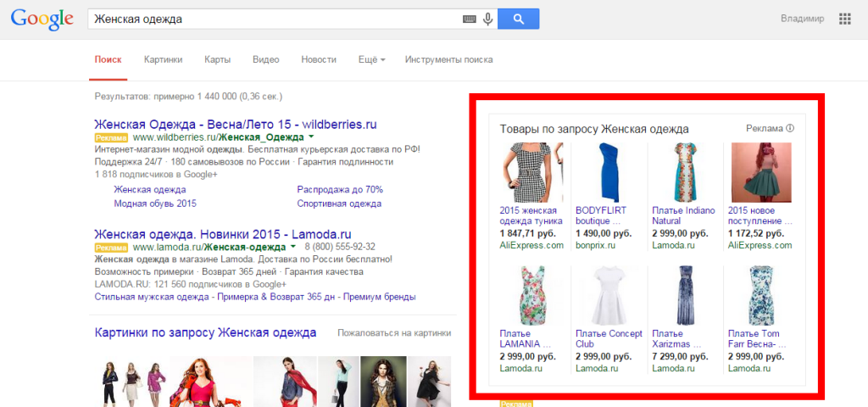Viewport: 868px width, 407px height.
Task: Open the Премиум бренды sitelink
Action: click(379, 297)
